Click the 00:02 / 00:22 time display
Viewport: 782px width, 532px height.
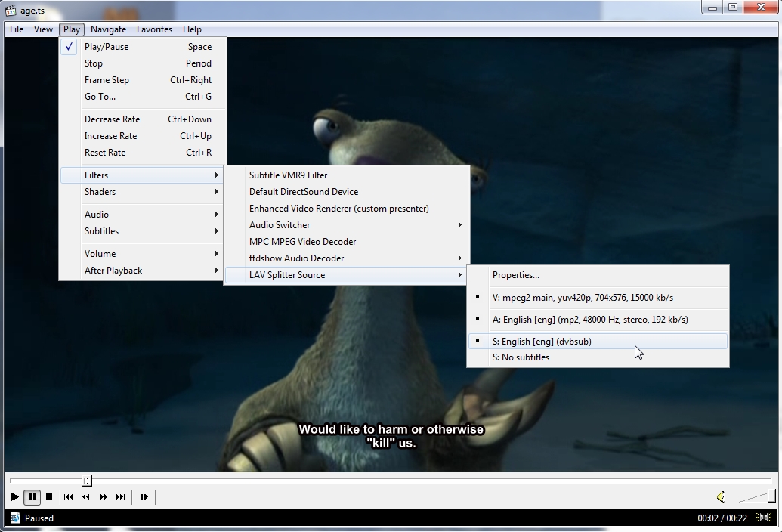point(722,518)
